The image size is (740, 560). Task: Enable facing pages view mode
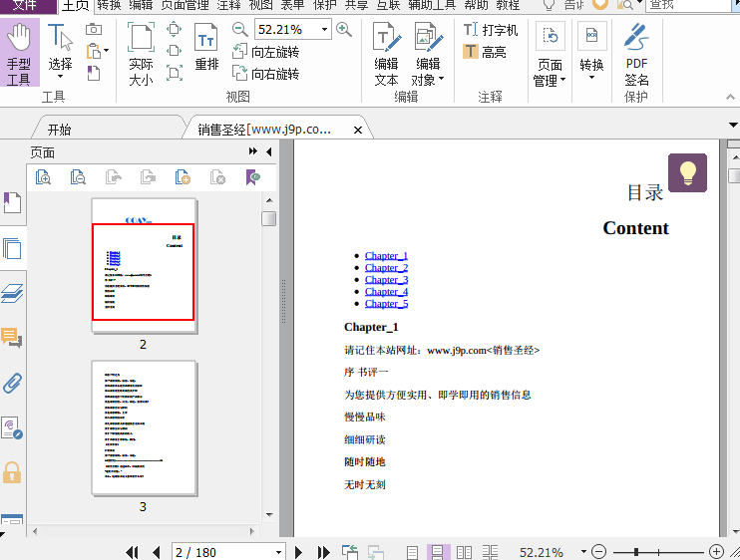tap(464, 552)
